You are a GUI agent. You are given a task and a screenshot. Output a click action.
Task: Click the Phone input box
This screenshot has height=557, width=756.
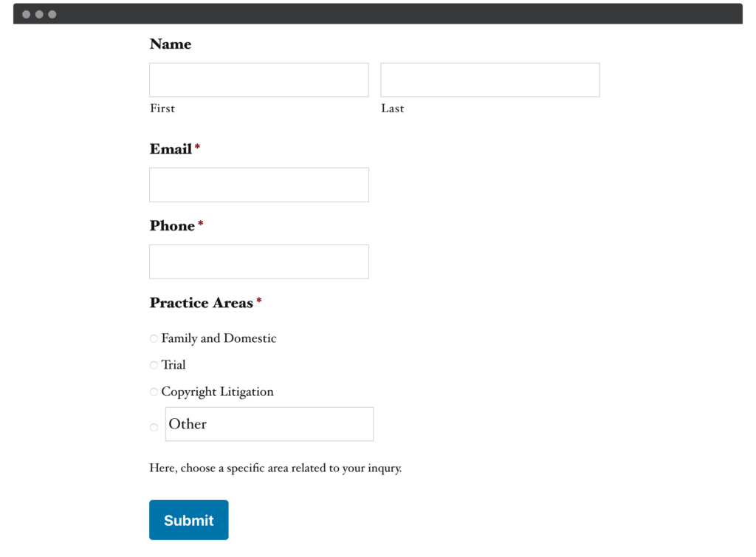[x=258, y=262]
